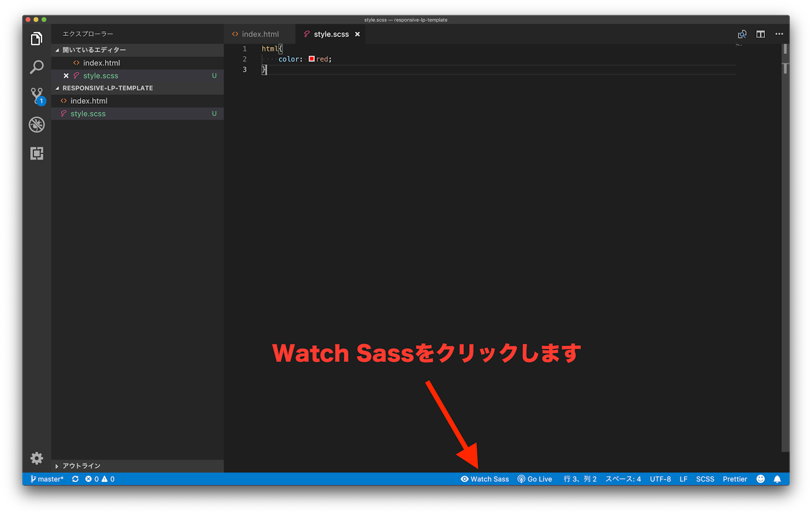
Task: Select style.scss in the RESPONSIVE-LP-TEMPLATE folder
Action: click(88, 113)
